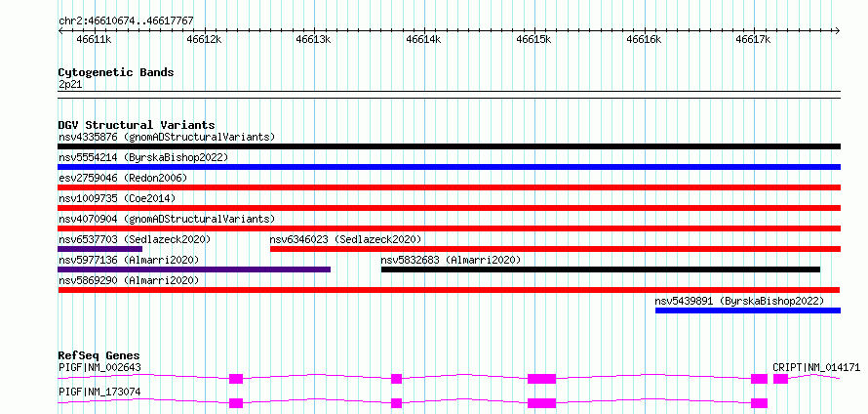Click the 46615k ruler tick label

(534, 39)
